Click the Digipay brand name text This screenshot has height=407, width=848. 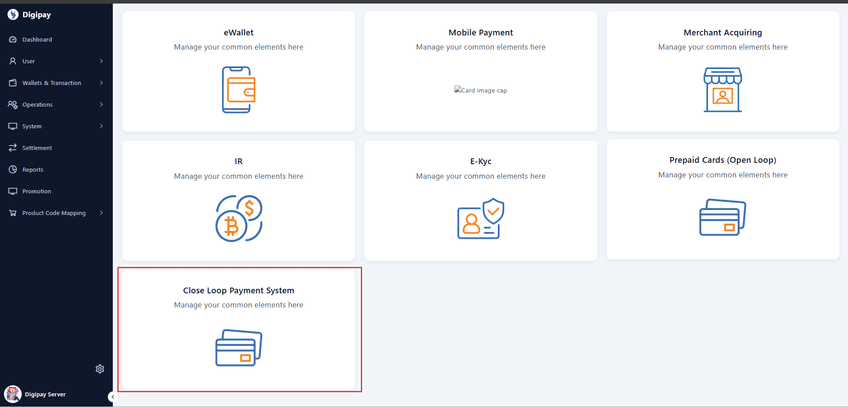coord(37,15)
